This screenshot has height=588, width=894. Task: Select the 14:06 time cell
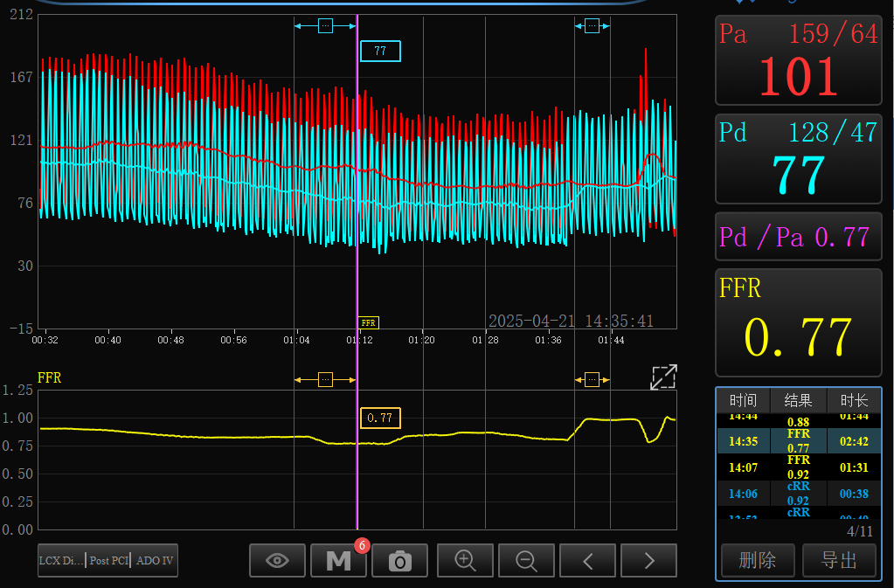pyautogui.click(x=744, y=494)
